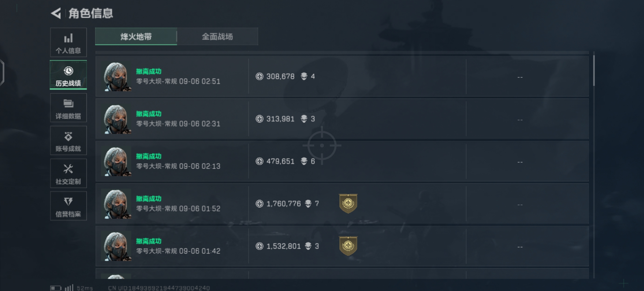Open the 个人信息 sidebar section
This screenshot has width=644, height=291.
(x=68, y=43)
